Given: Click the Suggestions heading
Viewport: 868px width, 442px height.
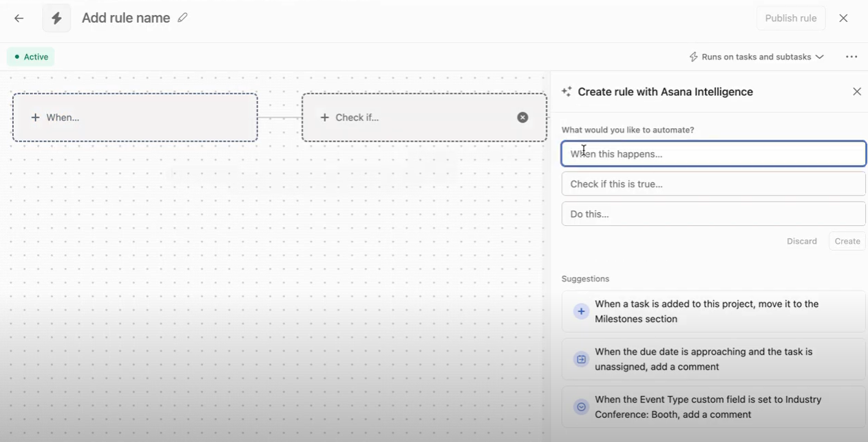Looking at the screenshot, I should click(585, 279).
